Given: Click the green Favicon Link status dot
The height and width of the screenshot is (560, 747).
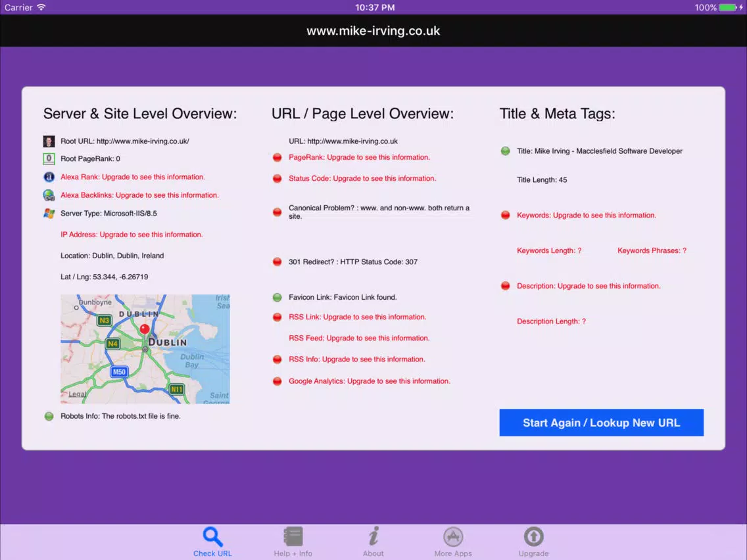Looking at the screenshot, I should tap(277, 298).
